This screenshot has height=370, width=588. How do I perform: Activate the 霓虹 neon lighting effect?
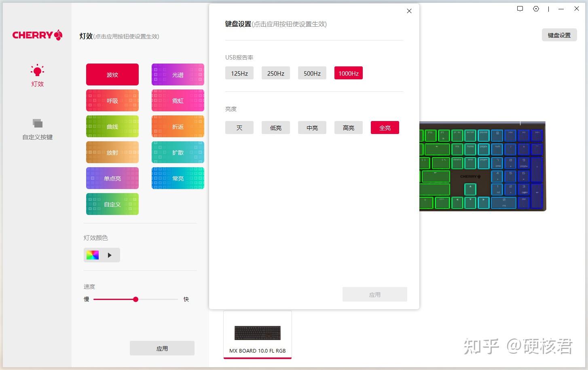tap(178, 100)
